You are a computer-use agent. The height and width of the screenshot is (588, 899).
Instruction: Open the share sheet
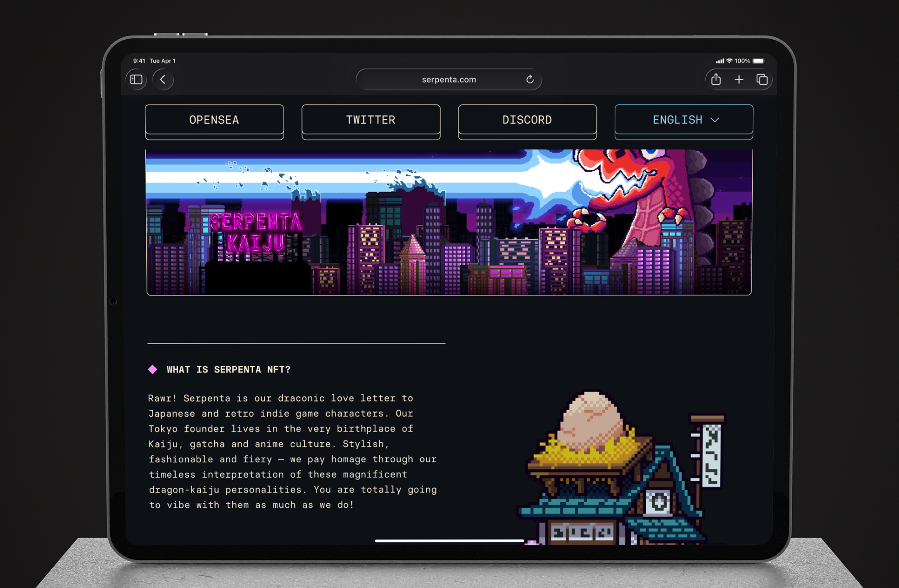(x=716, y=79)
